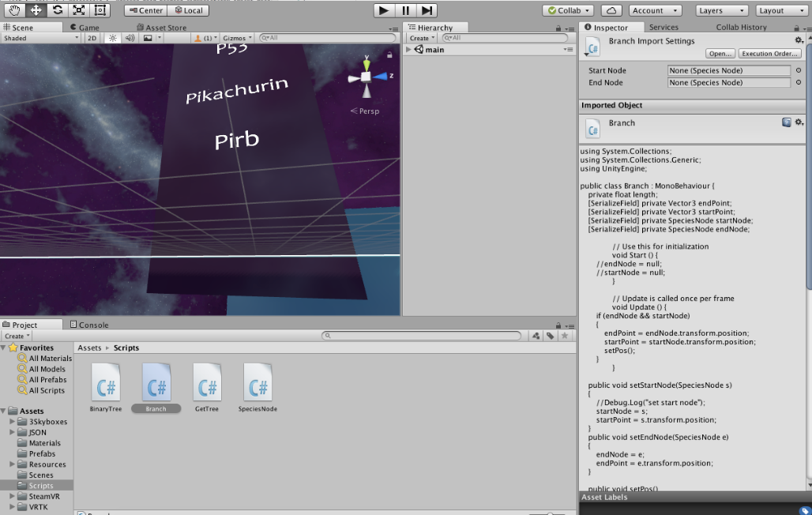Click the save search star icon
This screenshot has height=515, width=812.
(565, 336)
